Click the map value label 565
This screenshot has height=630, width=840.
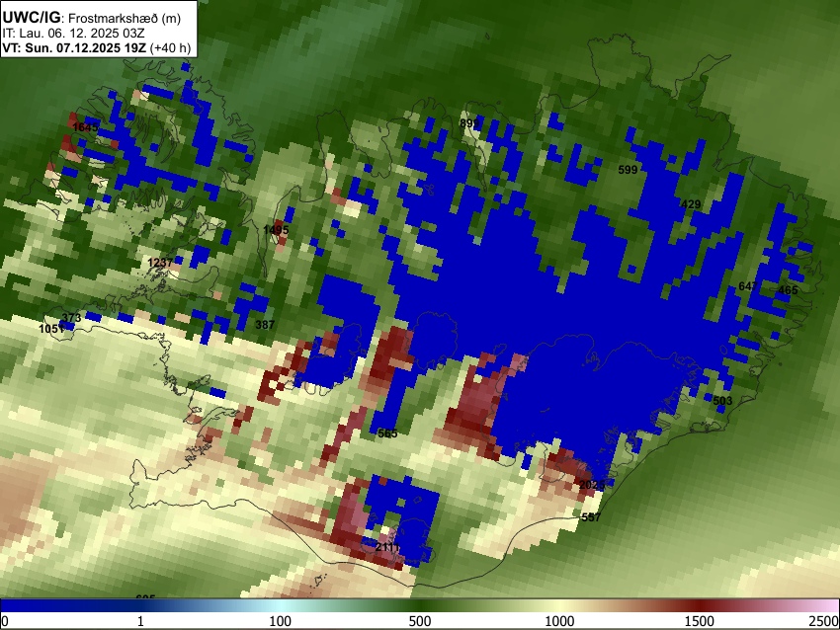[387, 433]
